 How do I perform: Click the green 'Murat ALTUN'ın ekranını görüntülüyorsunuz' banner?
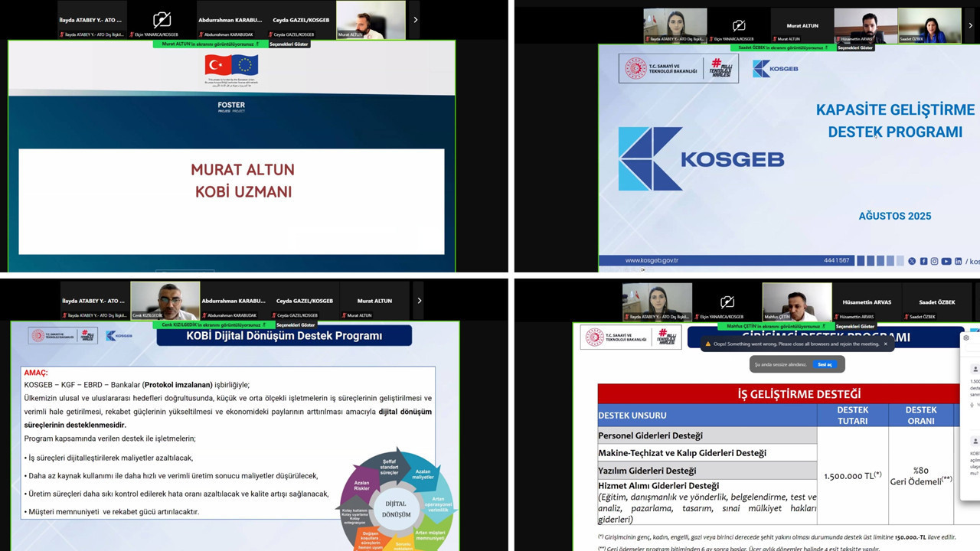pyautogui.click(x=211, y=44)
